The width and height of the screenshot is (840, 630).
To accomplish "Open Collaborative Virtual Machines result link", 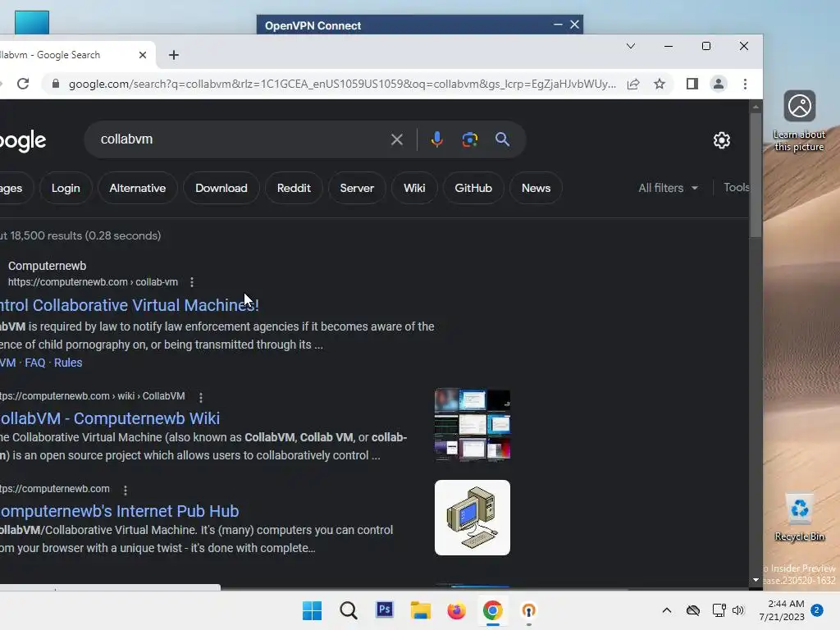I will [129, 305].
